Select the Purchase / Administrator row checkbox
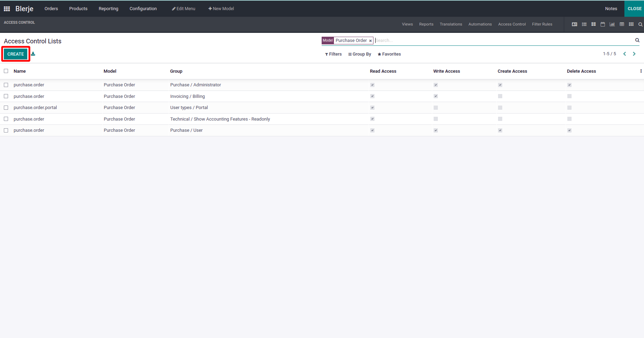 click(x=6, y=85)
